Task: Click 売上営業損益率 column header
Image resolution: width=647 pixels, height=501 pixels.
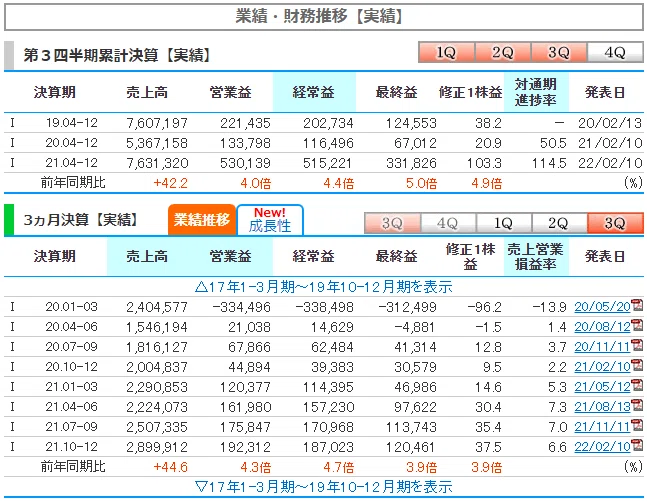Action: pyautogui.click(x=536, y=257)
